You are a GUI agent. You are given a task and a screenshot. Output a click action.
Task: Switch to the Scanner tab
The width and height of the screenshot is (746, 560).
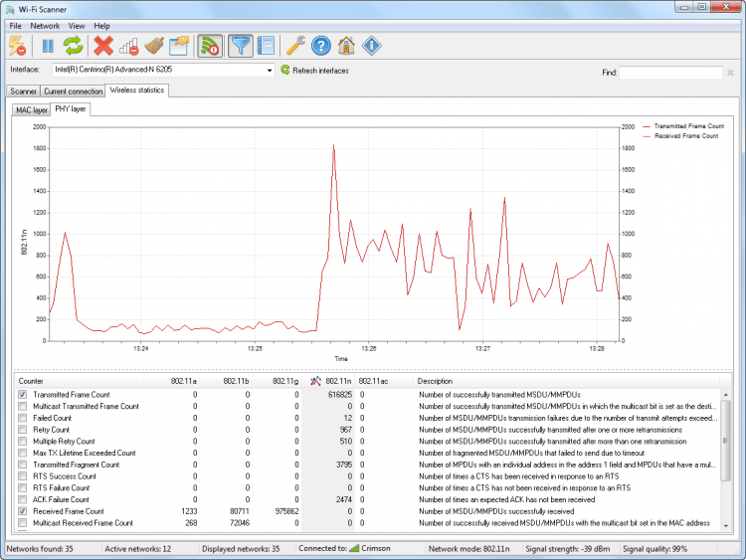click(23, 91)
